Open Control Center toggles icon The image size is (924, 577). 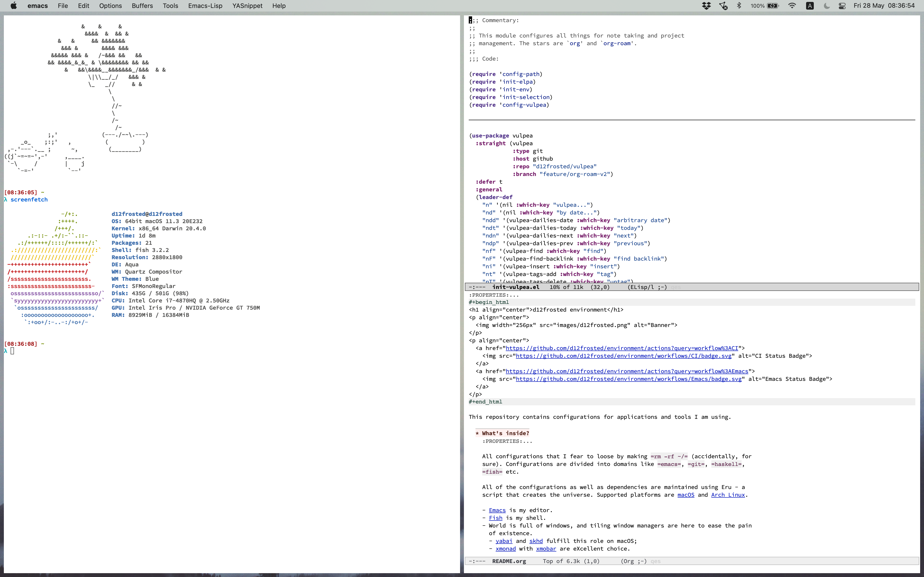coord(842,6)
